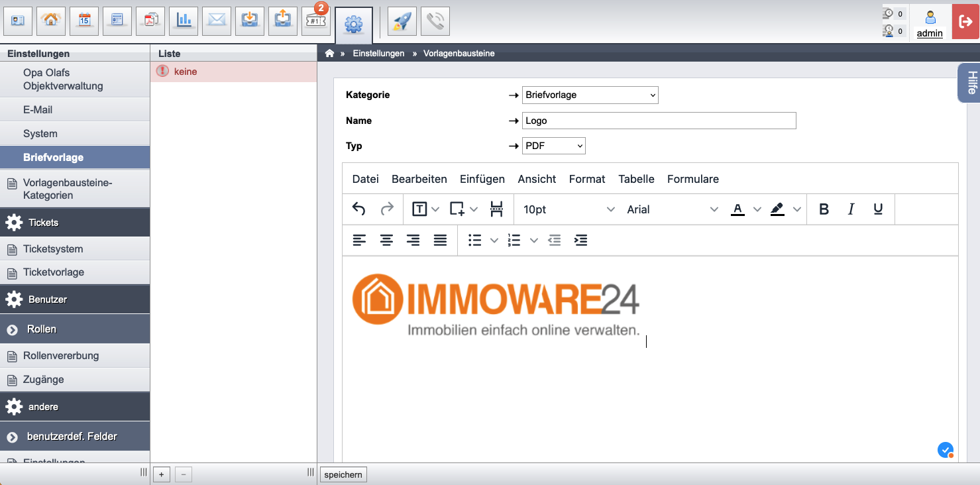Select the gear settings tab in top toolbar
This screenshot has height=485, width=980.
[x=354, y=25]
